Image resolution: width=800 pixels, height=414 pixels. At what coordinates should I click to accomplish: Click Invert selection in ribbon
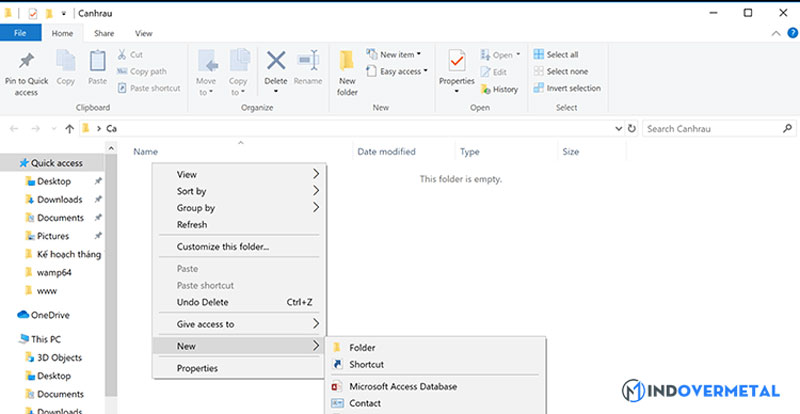[566, 88]
